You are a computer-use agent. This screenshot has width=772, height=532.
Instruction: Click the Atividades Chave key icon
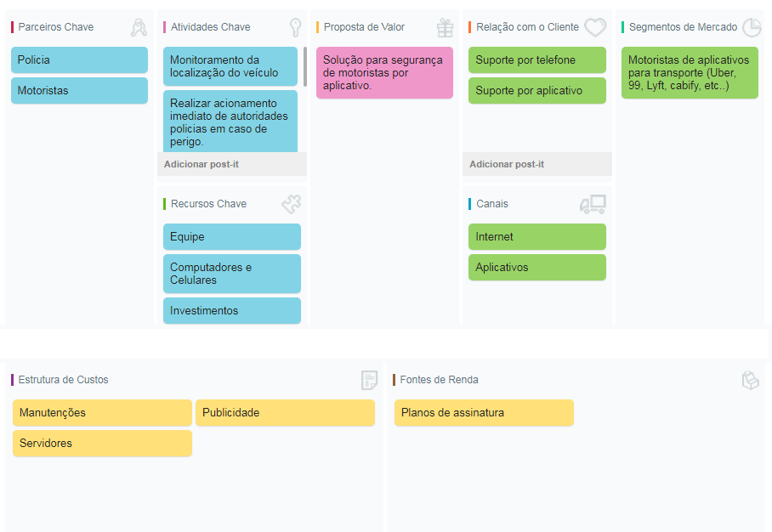pos(295,28)
